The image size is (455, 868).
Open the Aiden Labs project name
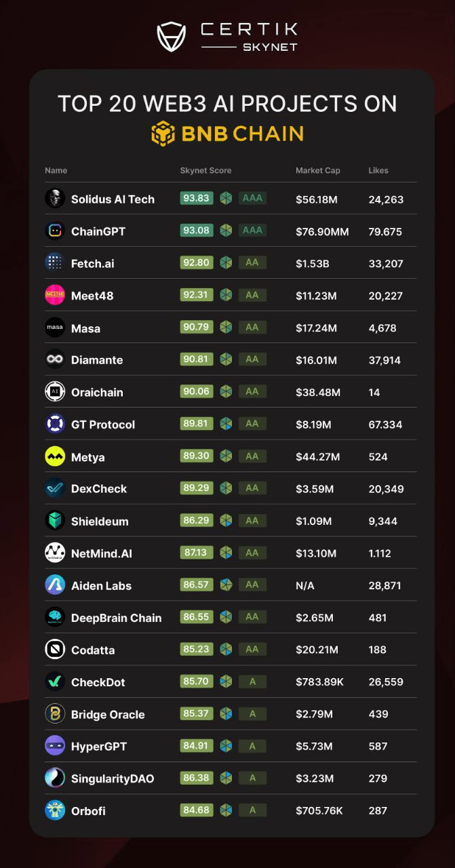click(x=101, y=586)
